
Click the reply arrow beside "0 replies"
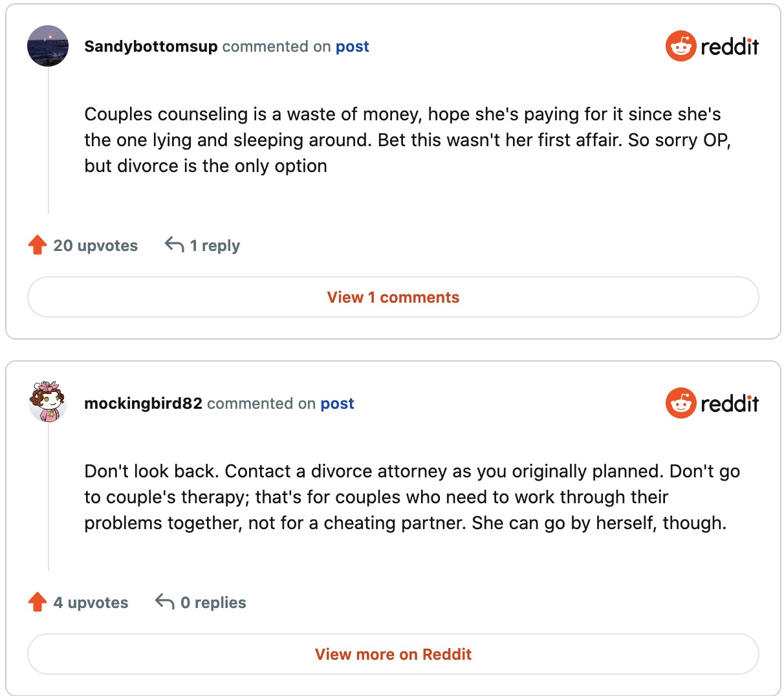click(x=165, y=602)
